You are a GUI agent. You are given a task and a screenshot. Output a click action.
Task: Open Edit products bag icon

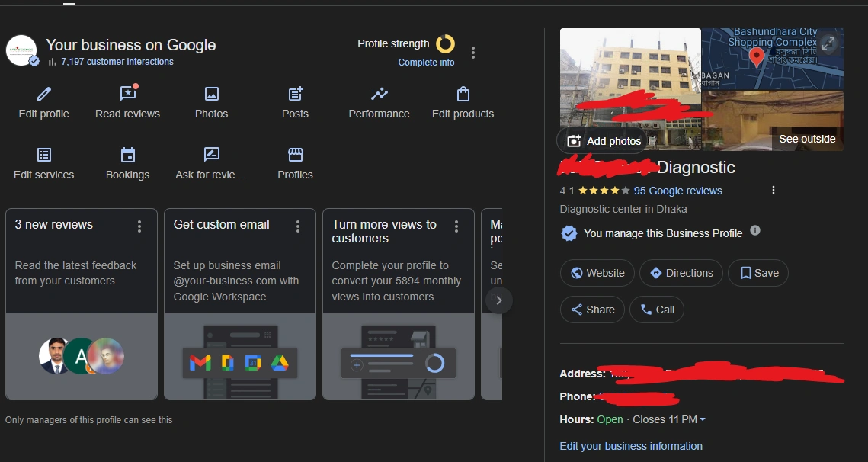[463, 94]
